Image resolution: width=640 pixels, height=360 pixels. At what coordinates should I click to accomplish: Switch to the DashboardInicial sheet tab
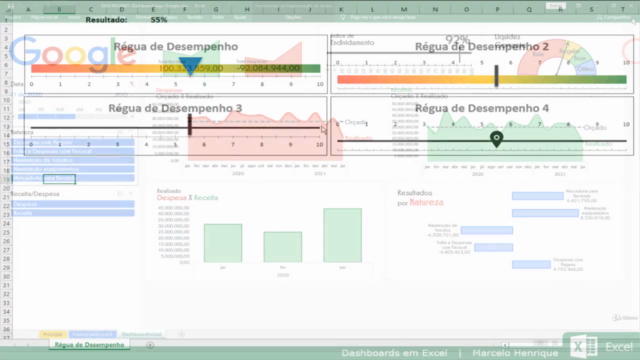coord(141,334)
